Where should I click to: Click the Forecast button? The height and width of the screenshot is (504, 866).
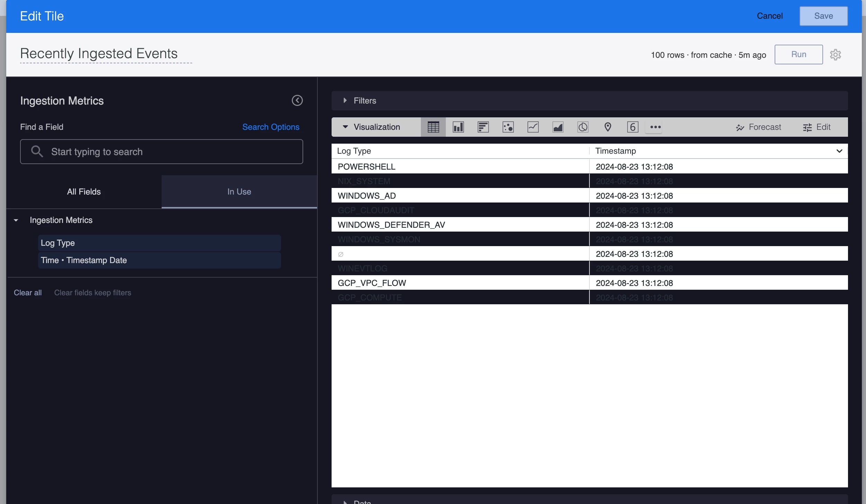coord(758,127)
